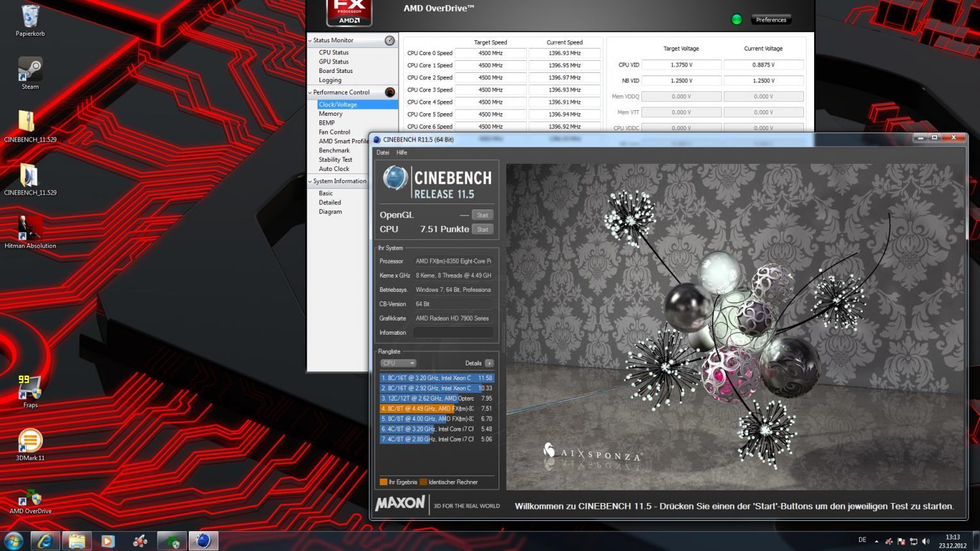Screen dimensions: 980x551
Task: Show hidden tray icons arrow
Action: (x=876, y=541)
